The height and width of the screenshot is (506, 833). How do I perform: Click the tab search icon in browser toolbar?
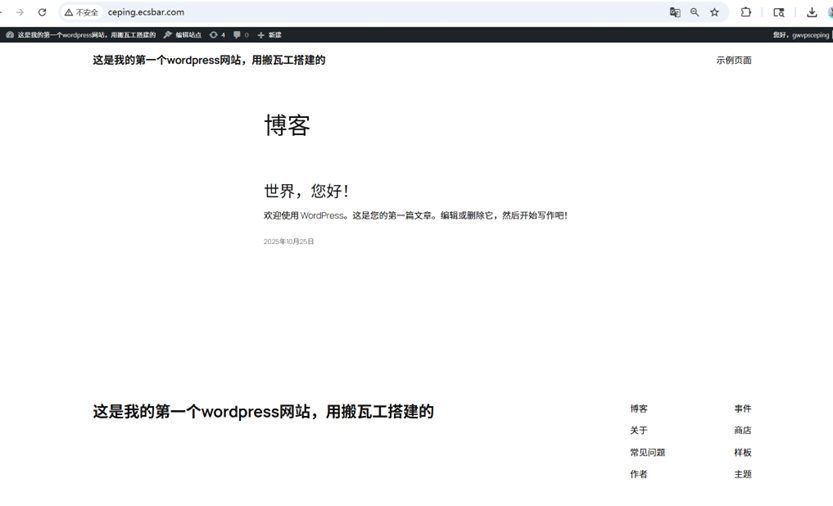point(779,12)
